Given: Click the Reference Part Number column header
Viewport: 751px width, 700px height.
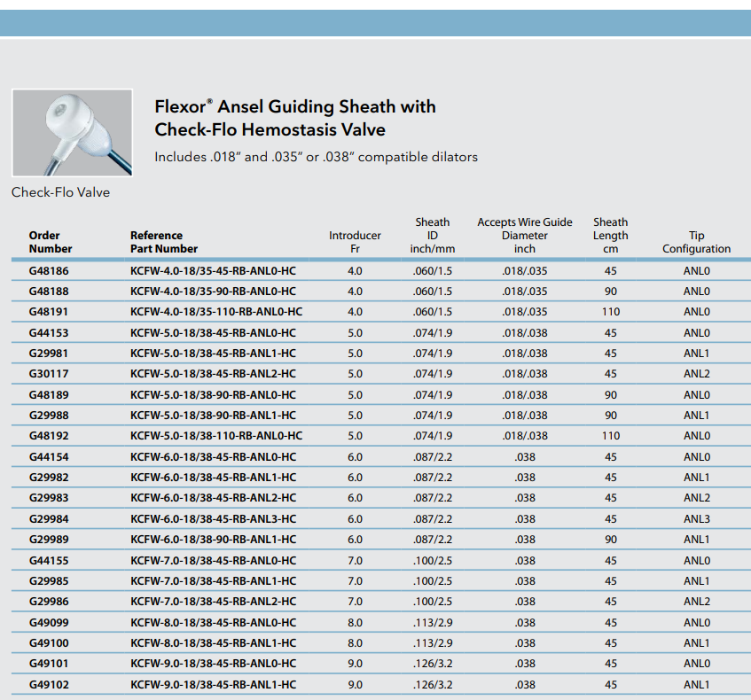Looking at the screenshot, I should [x=164, y=242].
